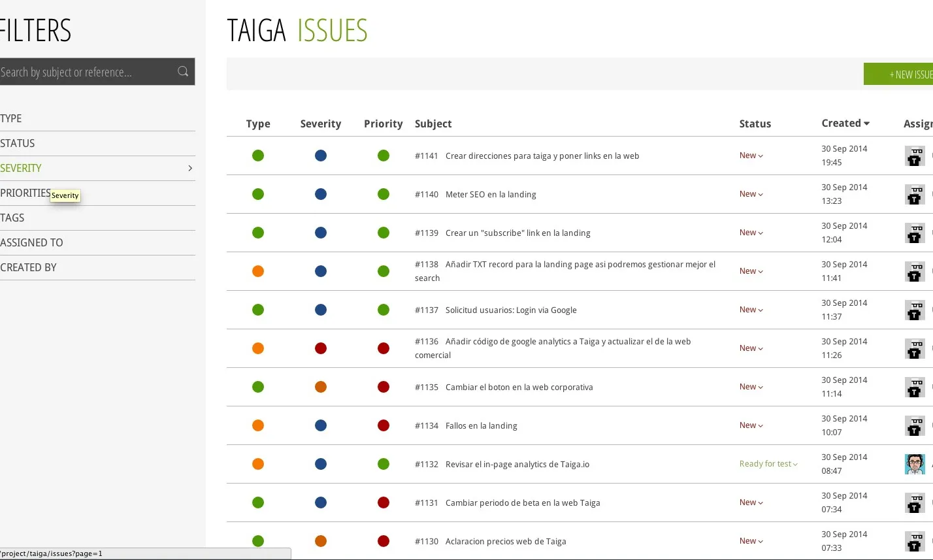The height and width of the screenshot is (560, 933).
Task: Open the Tags filter category
Action: (97, 218)
